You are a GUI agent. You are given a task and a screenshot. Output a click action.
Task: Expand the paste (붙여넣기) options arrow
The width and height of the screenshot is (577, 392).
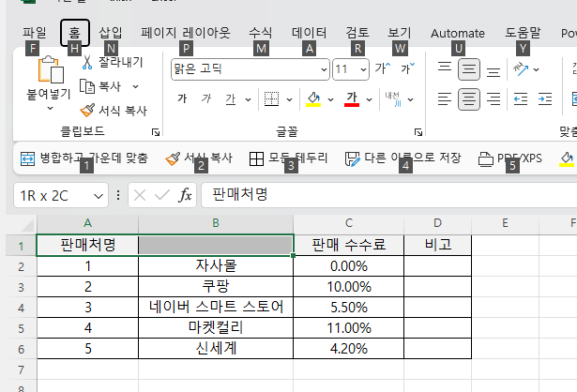[50, 109]
